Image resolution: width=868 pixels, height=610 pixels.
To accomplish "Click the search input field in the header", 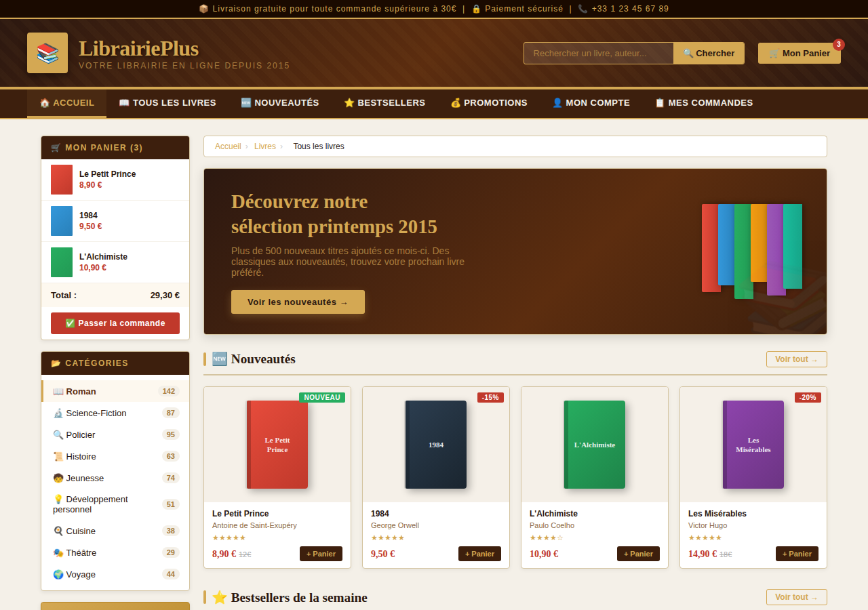I will 597,53.
